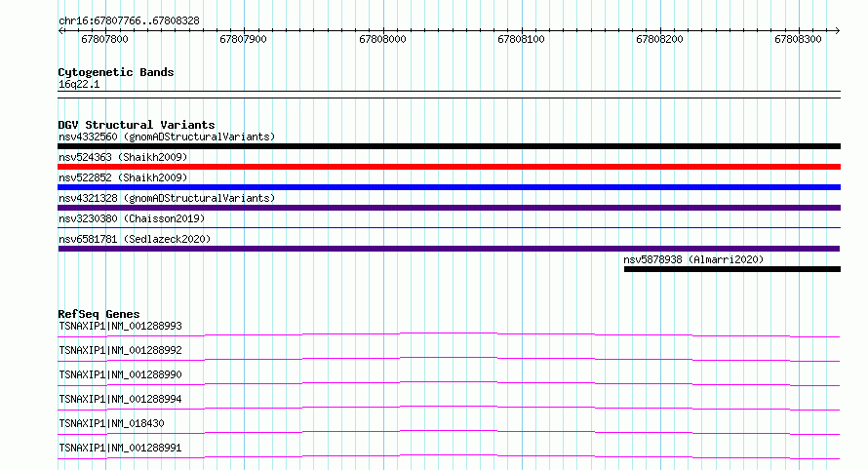Click the 16q22.1 band label

[x=79, y=84]
